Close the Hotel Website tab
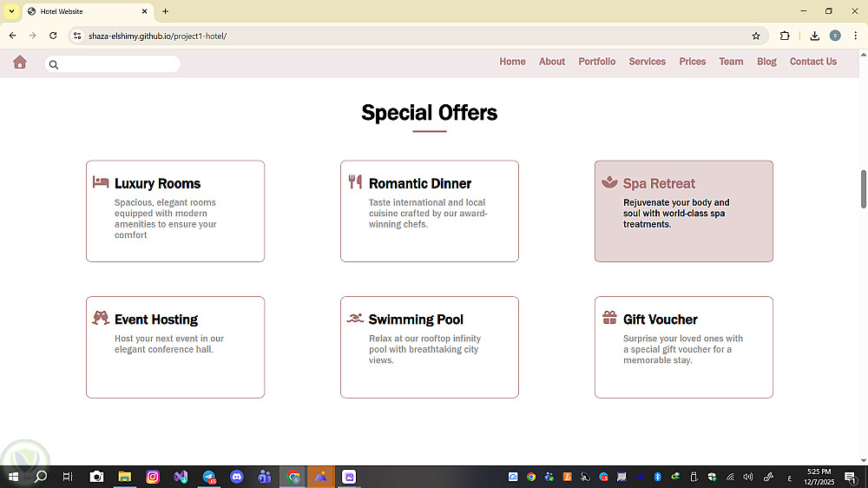 (144, 11)
